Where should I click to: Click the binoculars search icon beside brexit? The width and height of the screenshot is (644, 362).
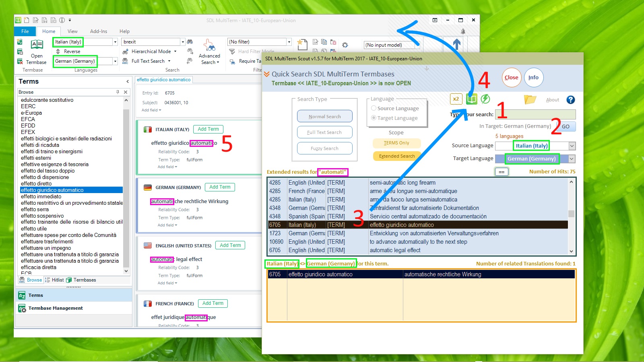(190, 42)
